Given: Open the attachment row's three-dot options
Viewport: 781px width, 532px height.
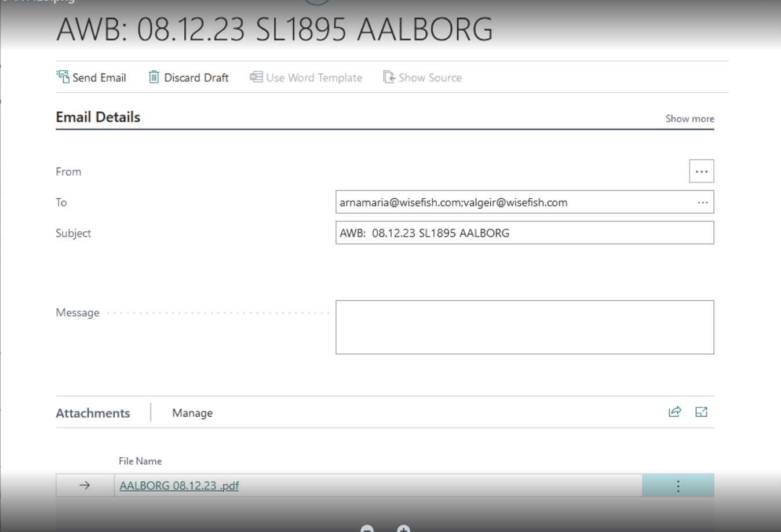Looking at the screenshot, I should click(678, 486).
